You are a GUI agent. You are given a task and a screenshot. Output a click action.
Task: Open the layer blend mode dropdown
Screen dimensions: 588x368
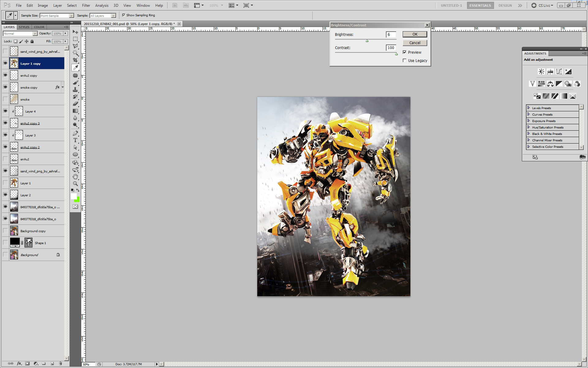pyautogui.click(x=20, y=33)
